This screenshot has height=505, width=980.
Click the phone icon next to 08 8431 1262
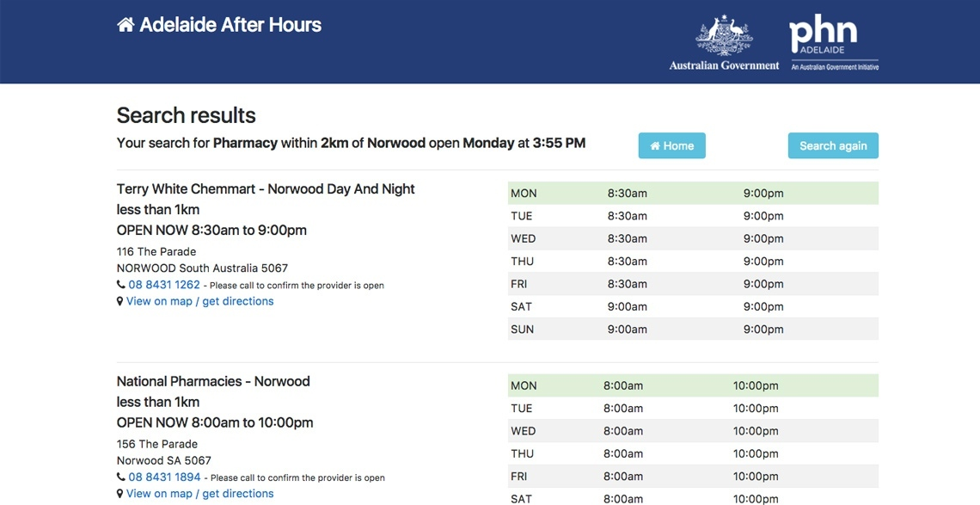pos(119,284)
